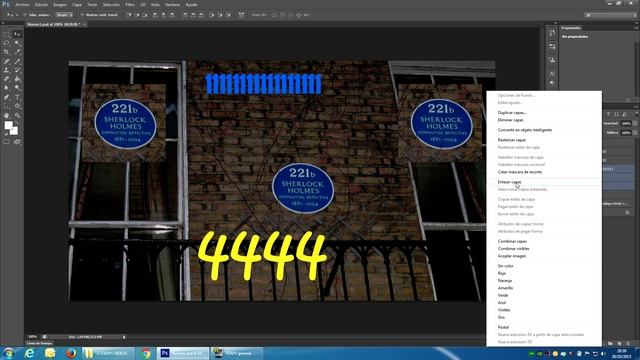The image size is (640, 360).
Task: Click the background color swatch
Action: pyautogui.click(x=14, y=131)
